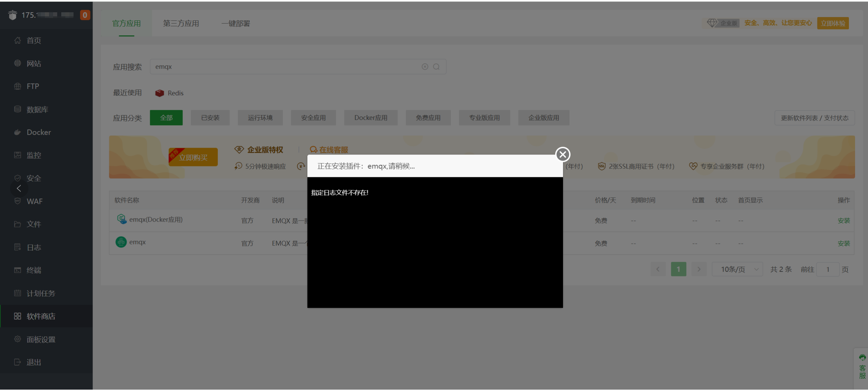Click the emqx(Docker应用) software name

tap(156, 219)
